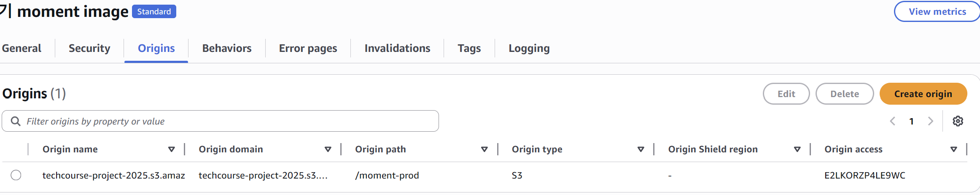Sort by Origin domain column arrow
This screenshot has width=980, height=195.
(x=328, y=149)
